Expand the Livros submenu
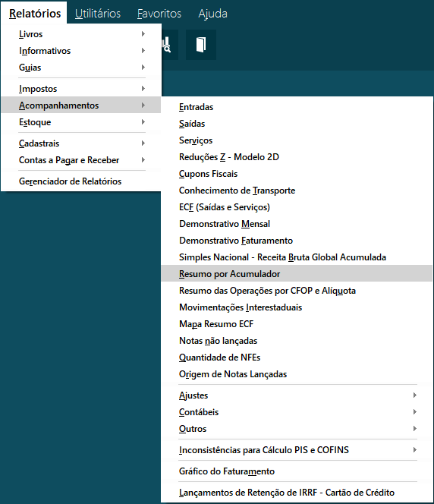Screen dimensions: 434x504 pos(81,34)
